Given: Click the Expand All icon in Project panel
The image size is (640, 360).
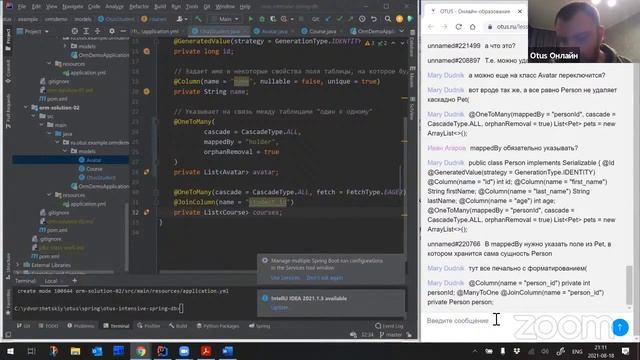Looking at the screenshot, I should click(86, 31).
